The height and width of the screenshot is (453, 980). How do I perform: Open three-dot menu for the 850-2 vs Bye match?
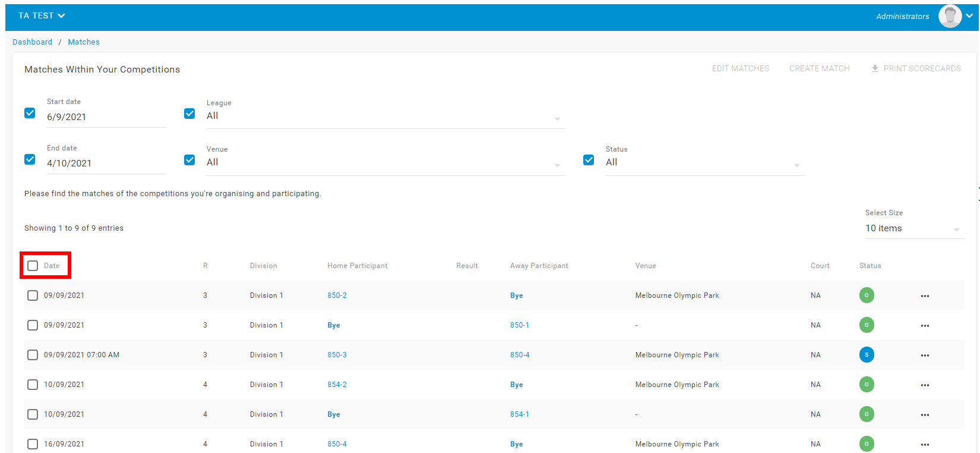[925, 296]
